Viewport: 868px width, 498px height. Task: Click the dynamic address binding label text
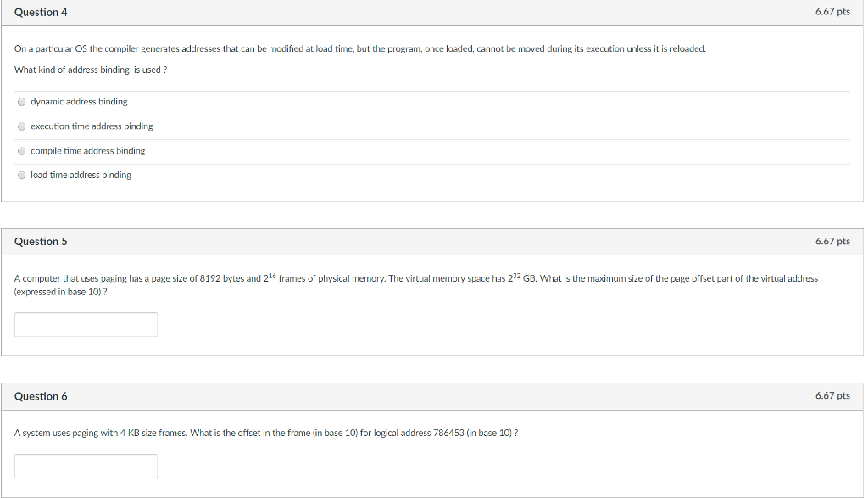(x=77, y=102)
